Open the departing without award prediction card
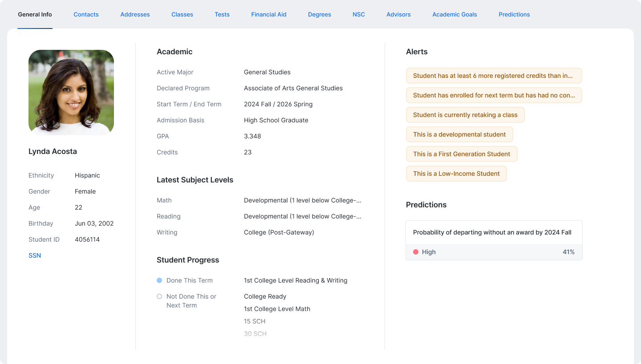 pyautogui.click(x=494, y=232)
